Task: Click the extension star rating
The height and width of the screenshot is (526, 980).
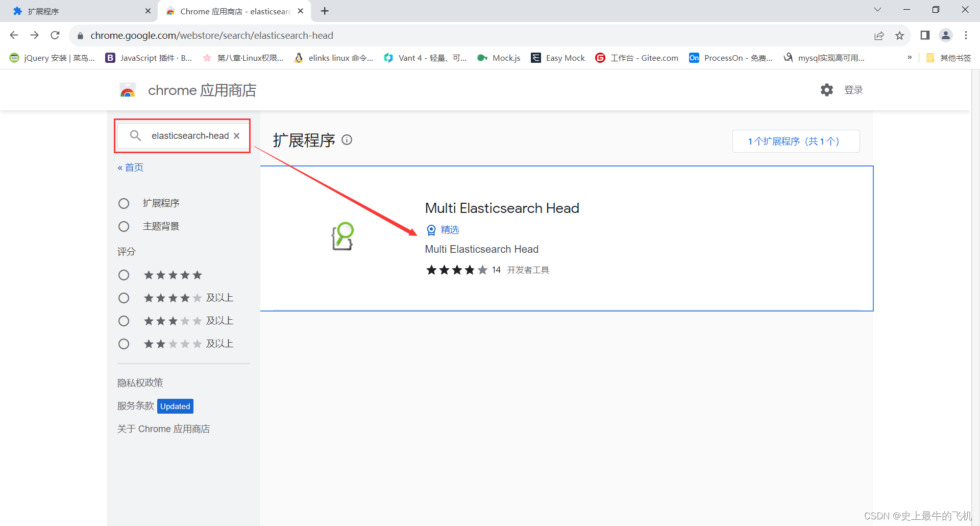Action: pos(457,270)
